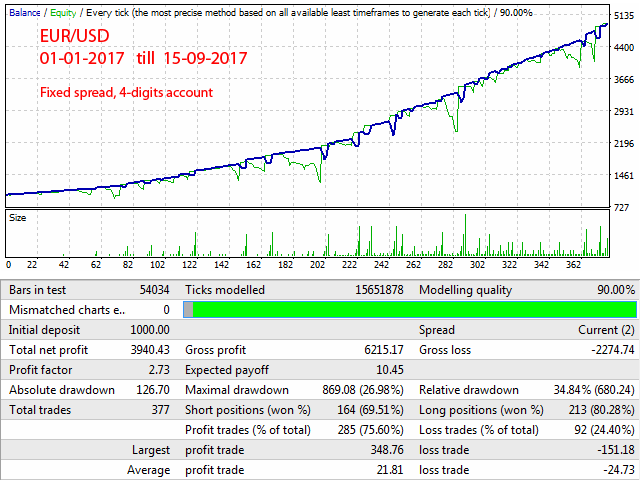Select the Initial deposit value 1000.00

(150, 330)
